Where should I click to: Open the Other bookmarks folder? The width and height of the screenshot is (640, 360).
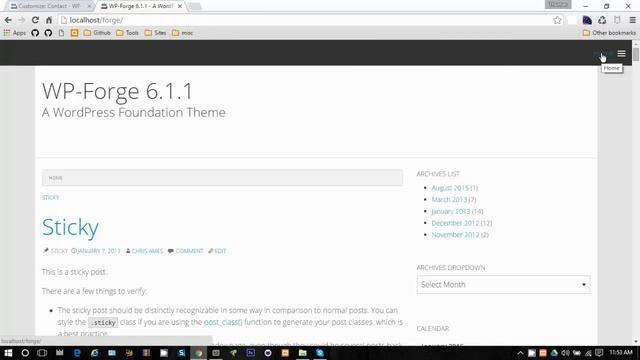(609, 33)
